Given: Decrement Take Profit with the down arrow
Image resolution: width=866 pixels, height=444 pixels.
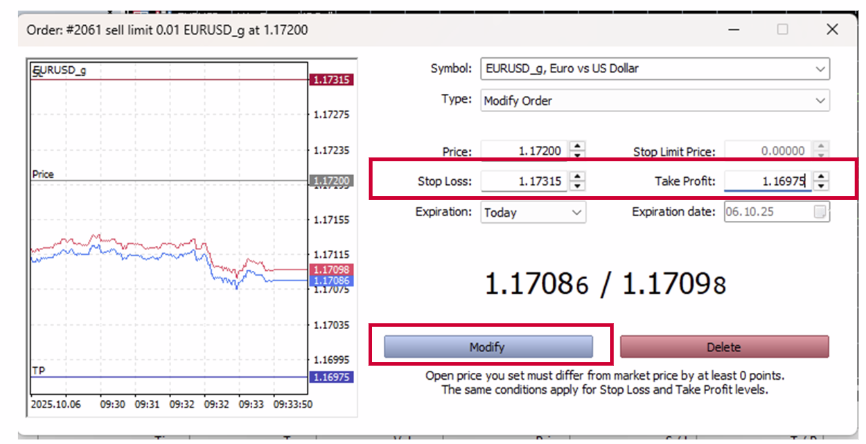Looking at the screenshot, I should pyautogui.click(x=821, y=186).
